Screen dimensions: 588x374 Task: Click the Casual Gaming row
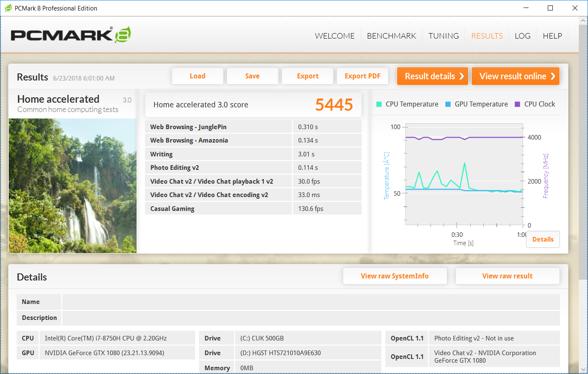(253, 209)
